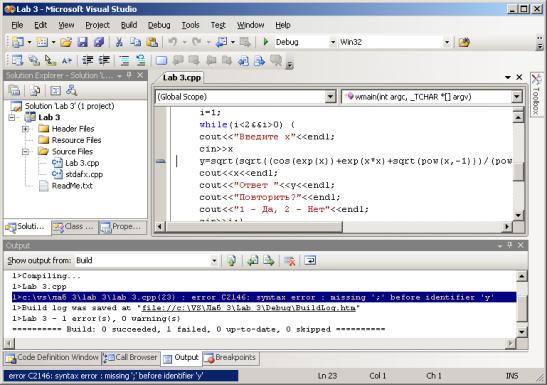Open the active files list arrow in editor
The width and height of the screenshot is (547, 385).
508,77
